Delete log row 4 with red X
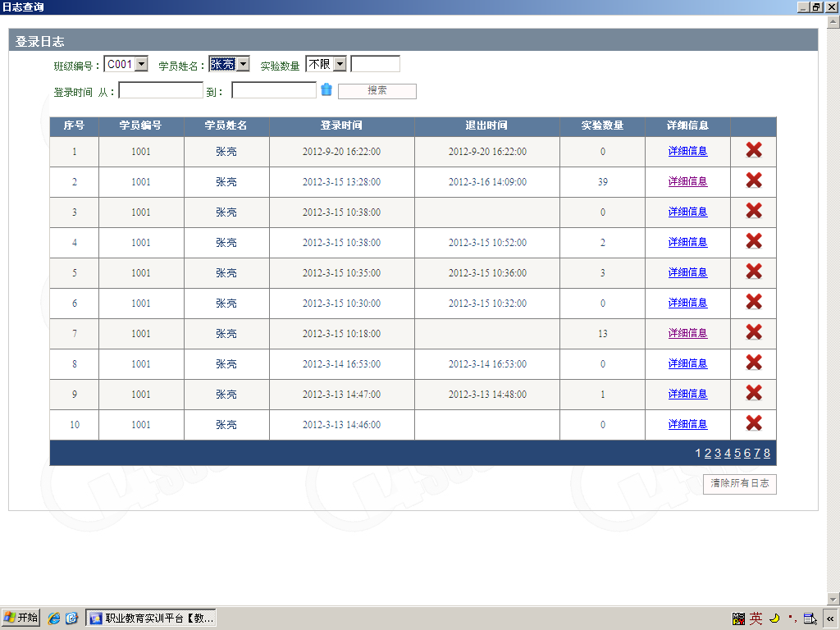This screenshot has width=840, height=630. [754, 241]
